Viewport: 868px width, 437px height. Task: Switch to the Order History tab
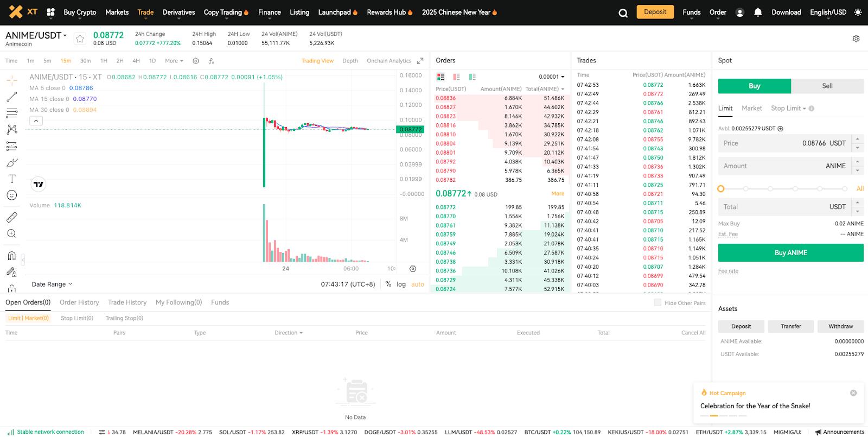coord(79,302)
